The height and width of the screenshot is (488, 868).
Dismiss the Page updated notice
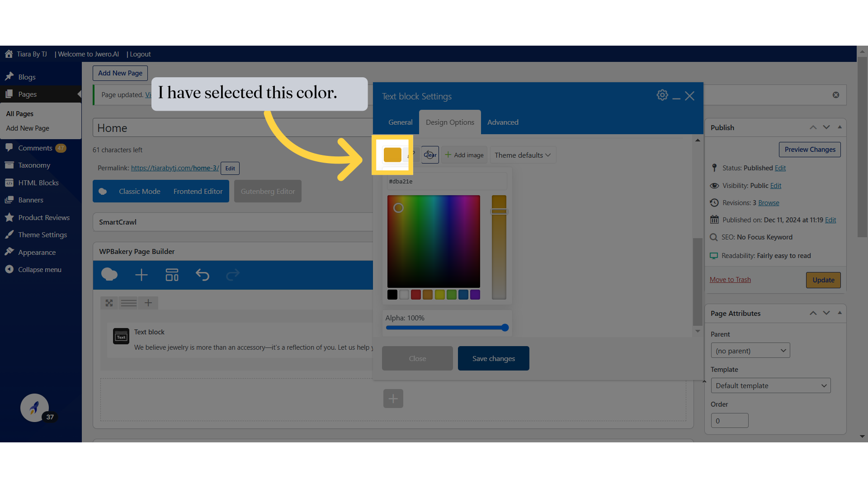pyautogui.click(x=835, y=95)
